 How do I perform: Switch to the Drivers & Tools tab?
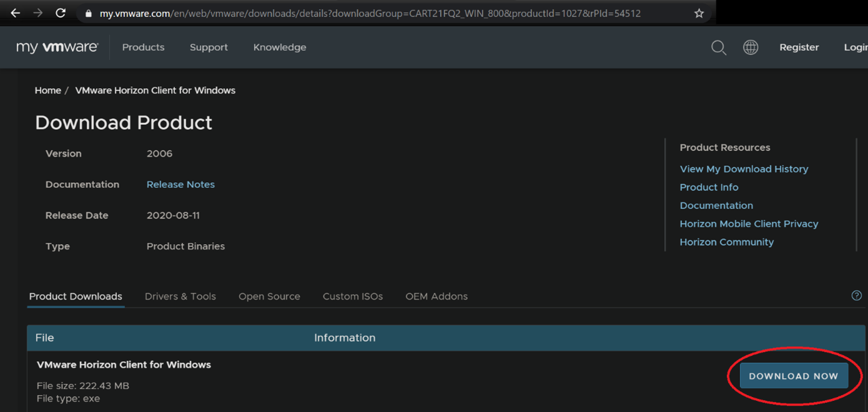pyautogui.click(x=180, y=297)
